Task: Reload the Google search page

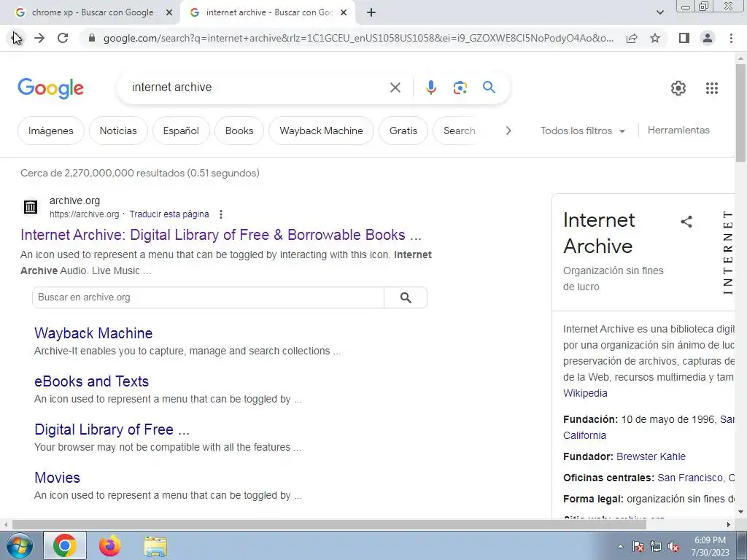Action: pyautogui.click(x=63, y=38)
